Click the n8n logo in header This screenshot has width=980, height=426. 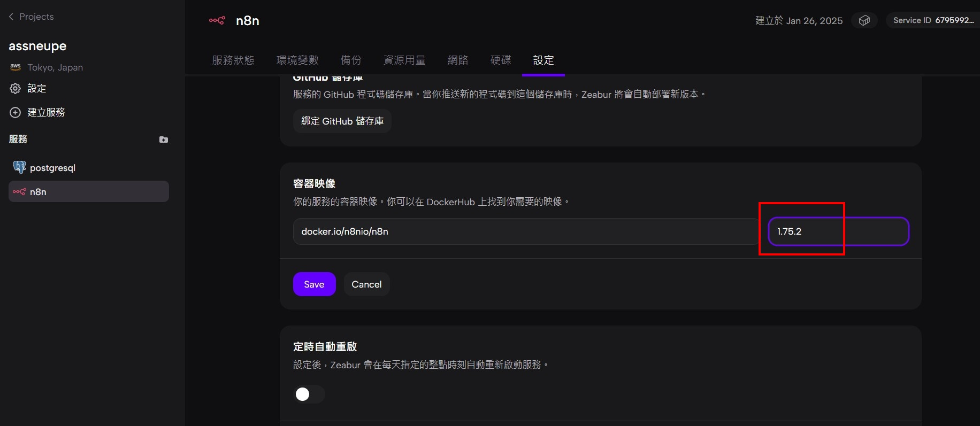[x=217, y=20]
